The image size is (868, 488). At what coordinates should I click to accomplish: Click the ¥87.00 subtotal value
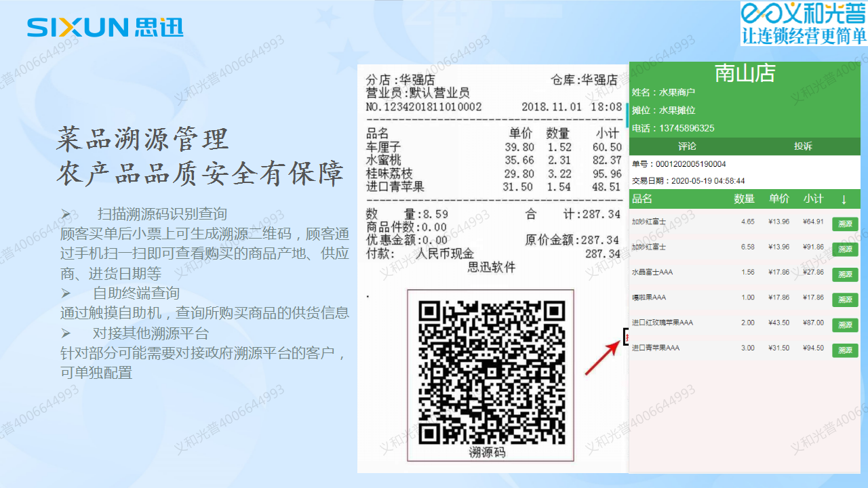tap(813, 323)
